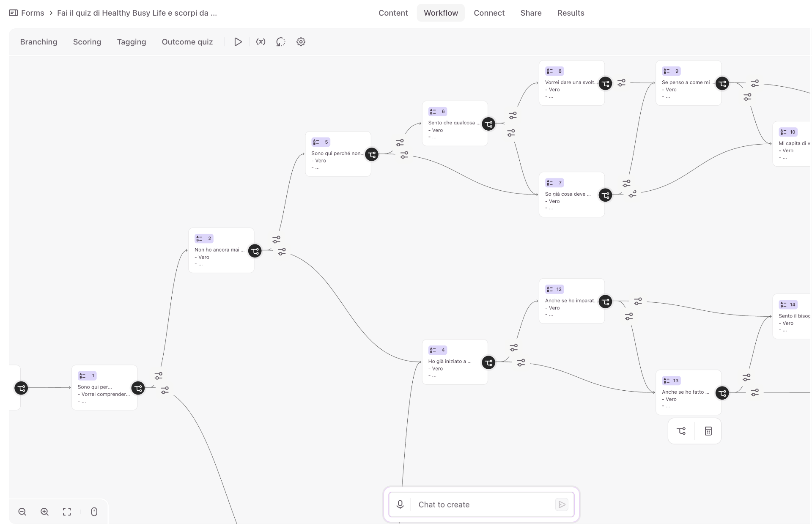View the Results tab
This screenshot has width=812, height=529.
(x=571, y=13)
